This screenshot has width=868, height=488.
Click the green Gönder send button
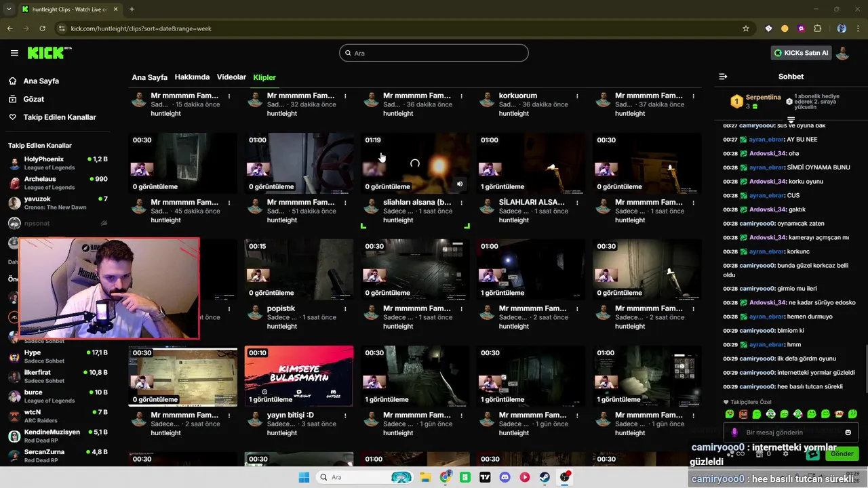(842, 453)
